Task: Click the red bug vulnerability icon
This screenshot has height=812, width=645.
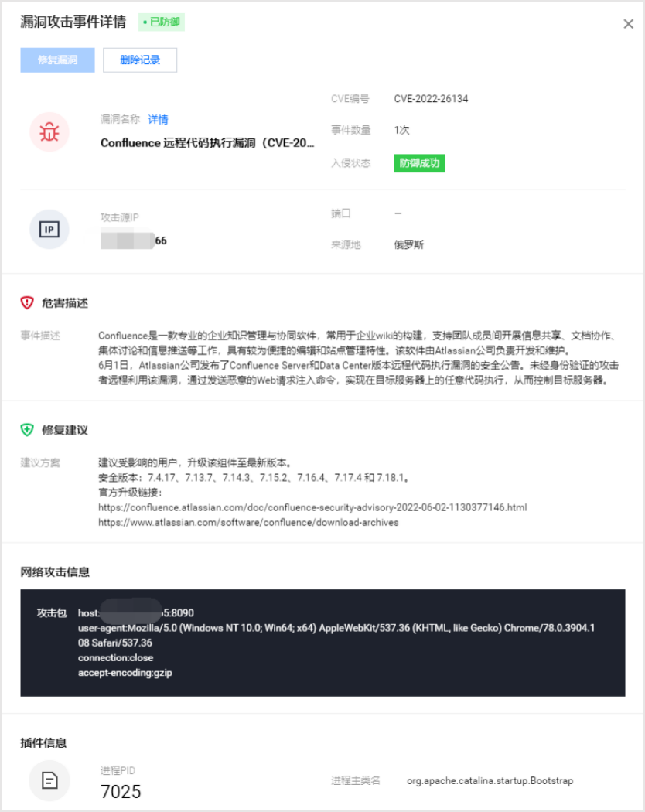Action: click(49, 132)
